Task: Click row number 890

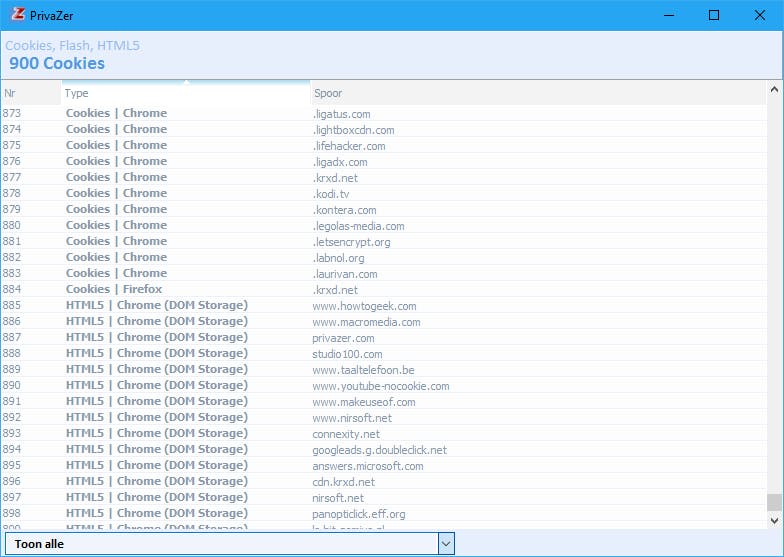Action: click(x=12, y=386)
